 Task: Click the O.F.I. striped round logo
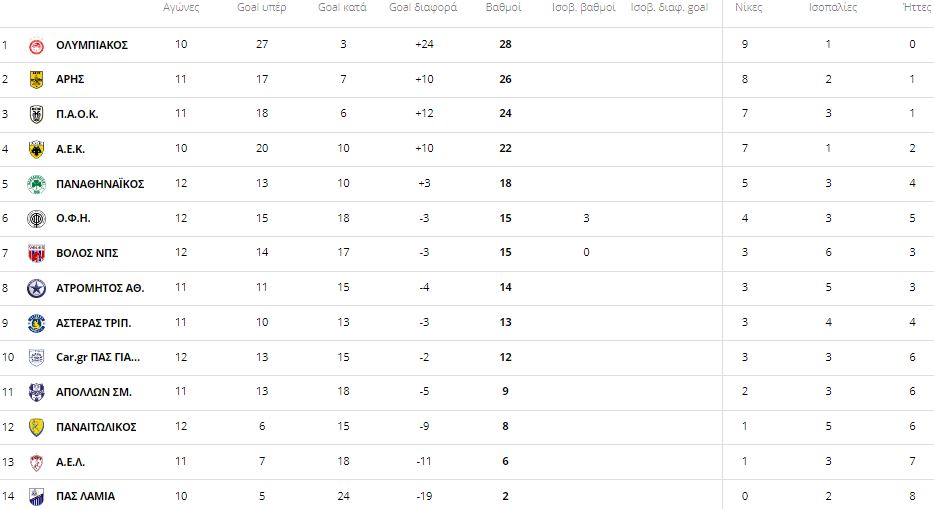pyautogui.click(x=36, y=218)
